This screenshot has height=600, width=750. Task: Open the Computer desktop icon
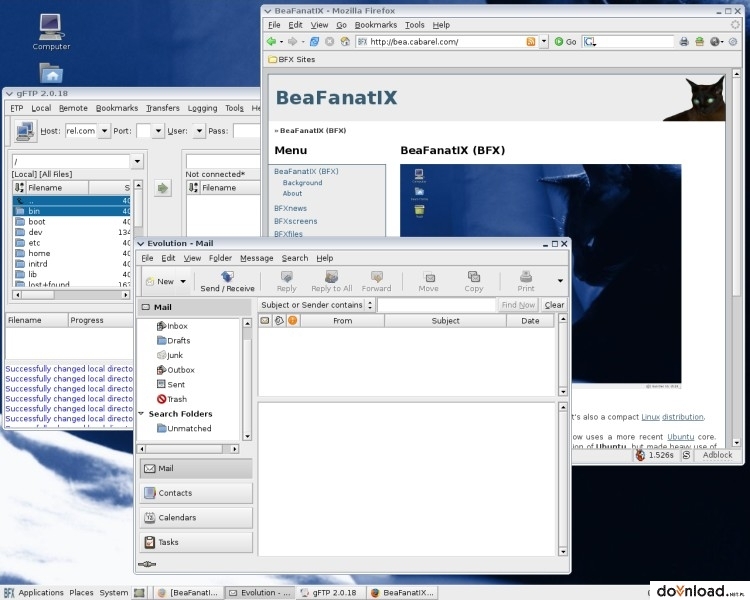point(51,32)
